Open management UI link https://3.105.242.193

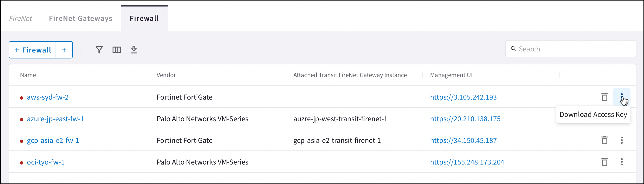[463, 97]
